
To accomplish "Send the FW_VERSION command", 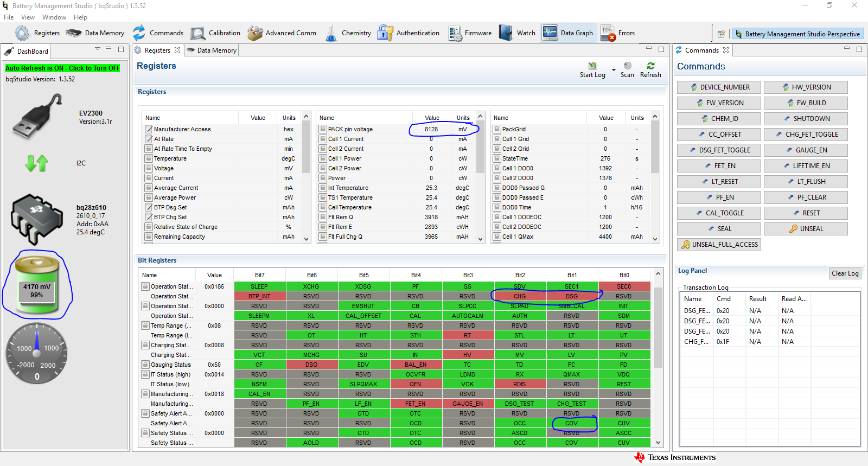I will click(x=719, y=103).
